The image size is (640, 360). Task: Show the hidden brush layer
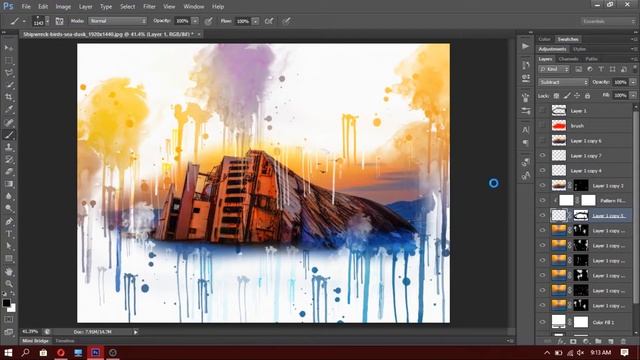click(542, 126)
